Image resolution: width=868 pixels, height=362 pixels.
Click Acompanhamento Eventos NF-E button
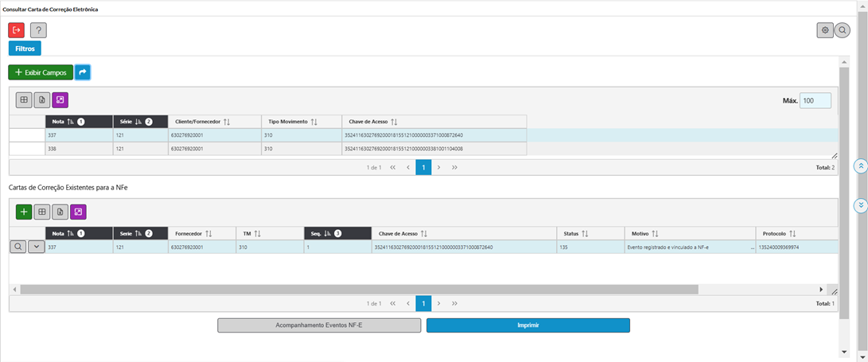pos(319,325)
